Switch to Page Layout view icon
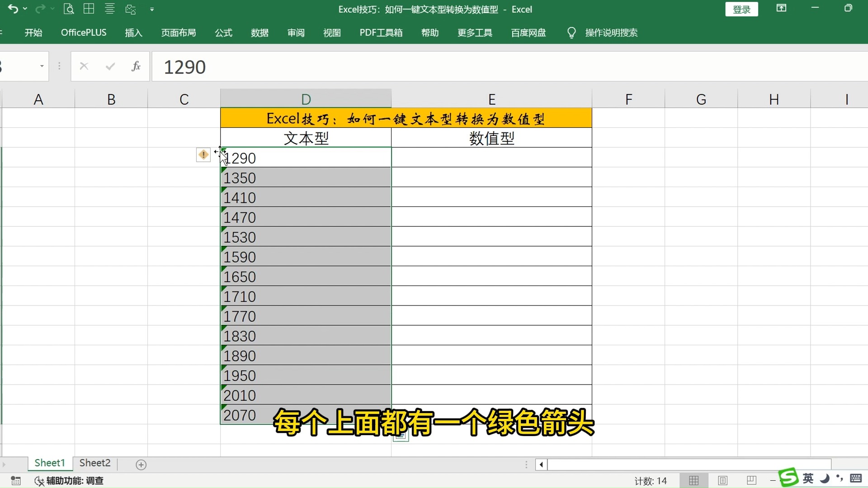Screen dimensions: 868x488 pos(723,481)
